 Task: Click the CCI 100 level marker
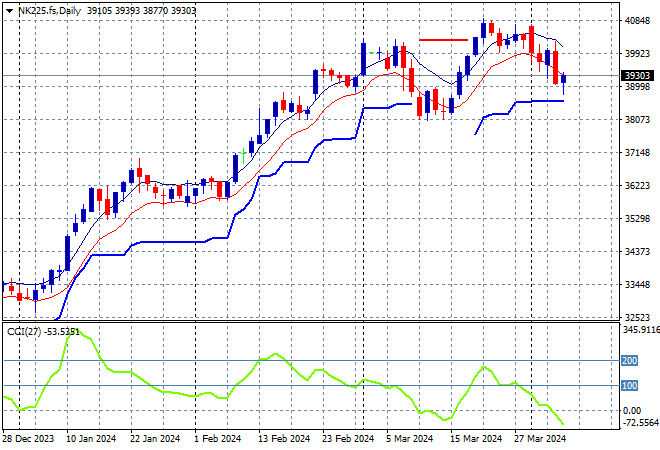(x=630, y=386)
